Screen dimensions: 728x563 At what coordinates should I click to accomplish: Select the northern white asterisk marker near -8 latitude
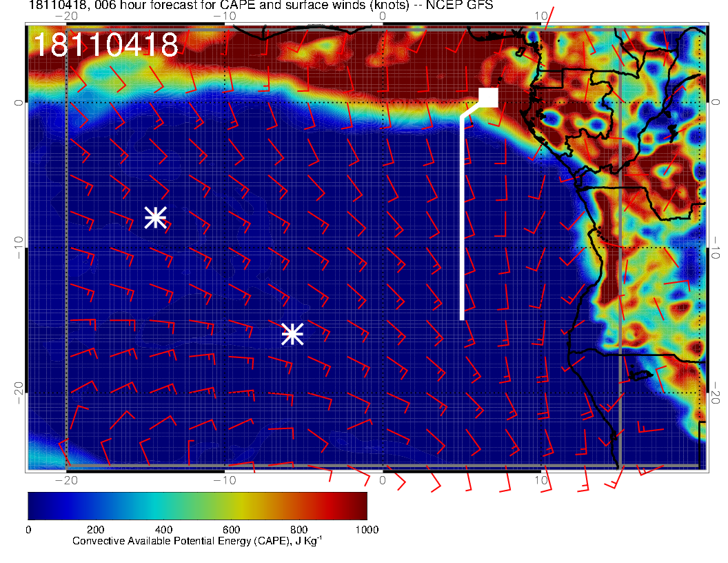(x=156, y=217)
